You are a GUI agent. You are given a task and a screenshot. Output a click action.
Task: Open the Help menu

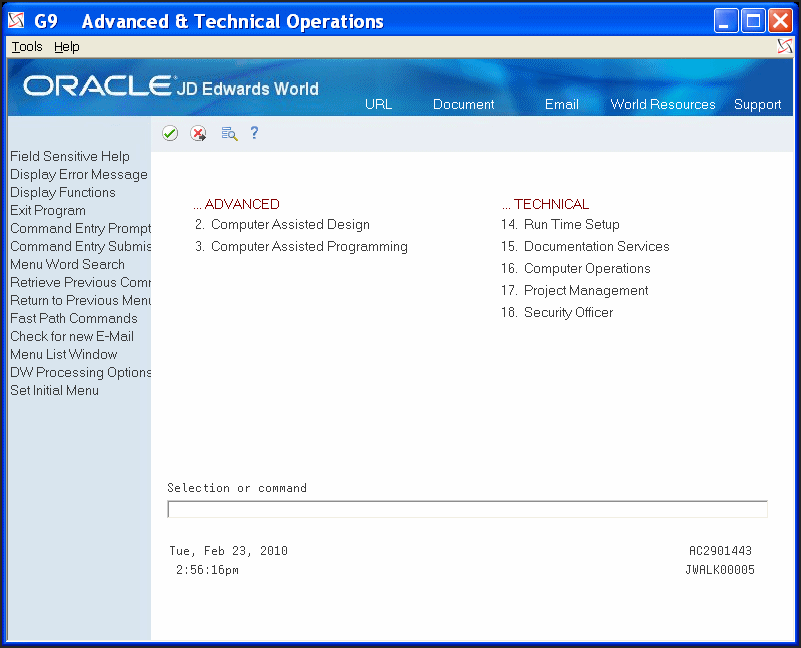pos(66,47)
